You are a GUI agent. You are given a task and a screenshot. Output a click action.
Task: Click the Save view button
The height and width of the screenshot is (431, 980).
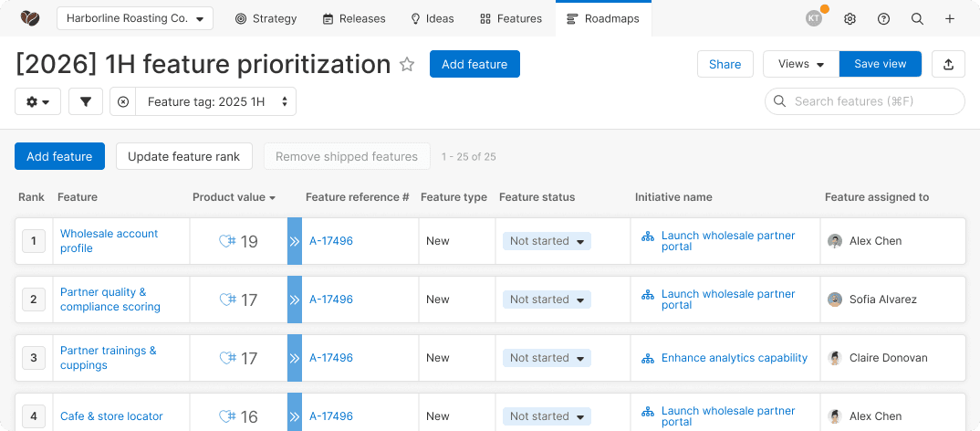(x=880, y=64)
